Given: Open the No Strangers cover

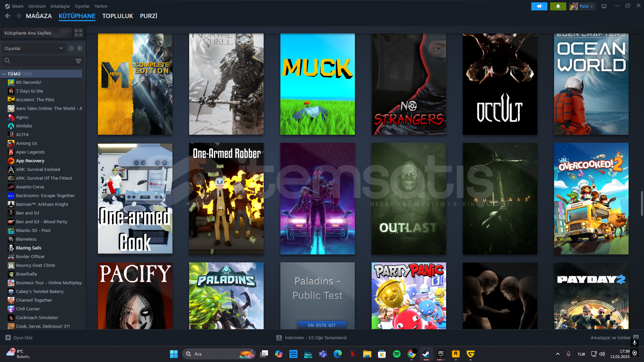Looking at the screenshot, I should (409, 84).
